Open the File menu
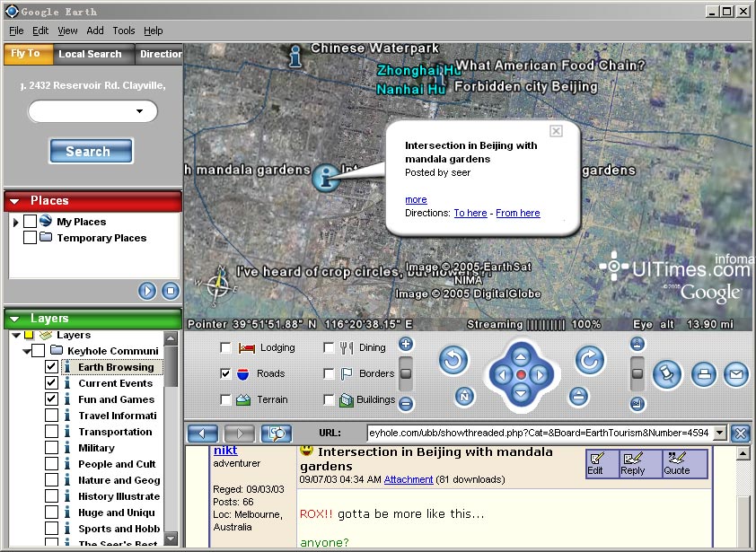 [16, 31]
